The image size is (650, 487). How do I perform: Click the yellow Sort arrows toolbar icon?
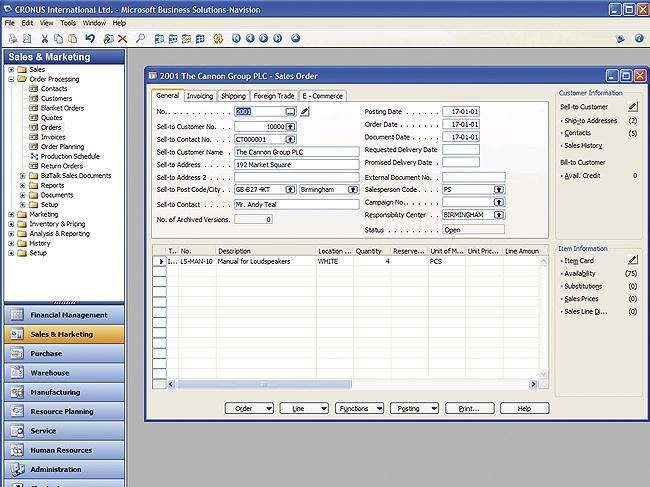(218, 39)
